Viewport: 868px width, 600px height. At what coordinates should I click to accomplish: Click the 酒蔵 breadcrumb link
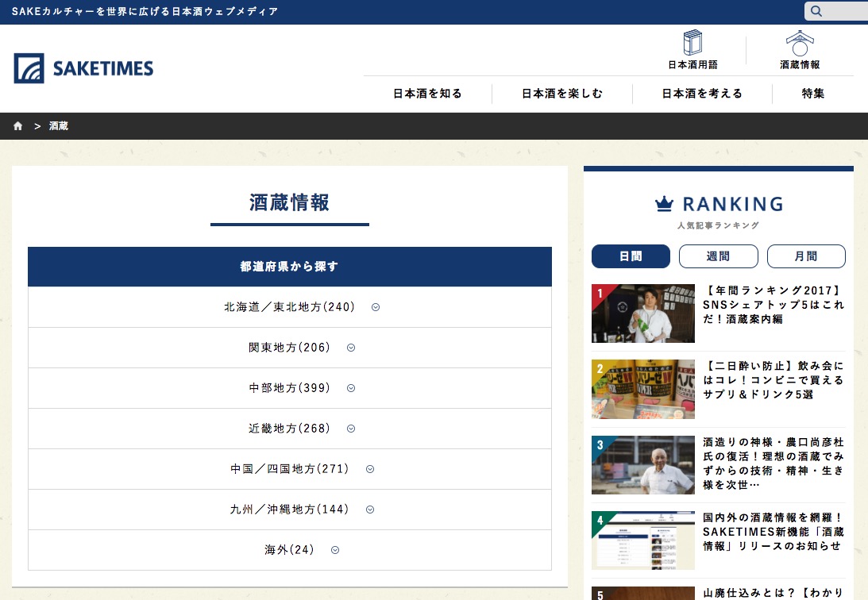tap(58, 126)
